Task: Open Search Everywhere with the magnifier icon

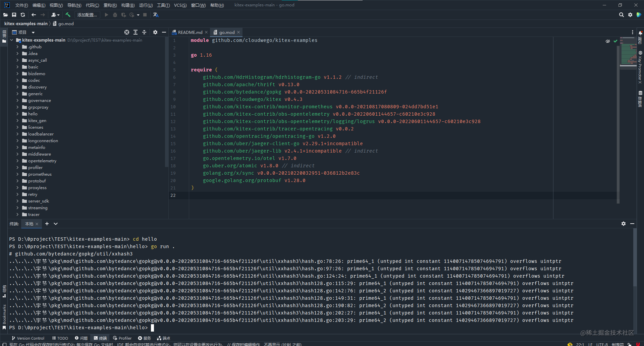Action: pos(621,15)
